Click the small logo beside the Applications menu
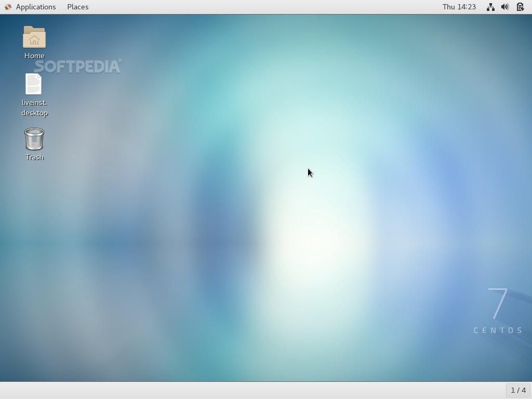The image size is (532, 399). (x=7, y=7)
